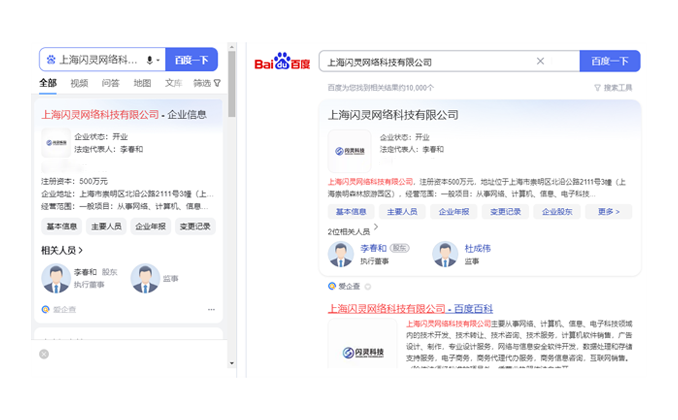
Task: Select the 全部 tab
Action: pos(48,83)
